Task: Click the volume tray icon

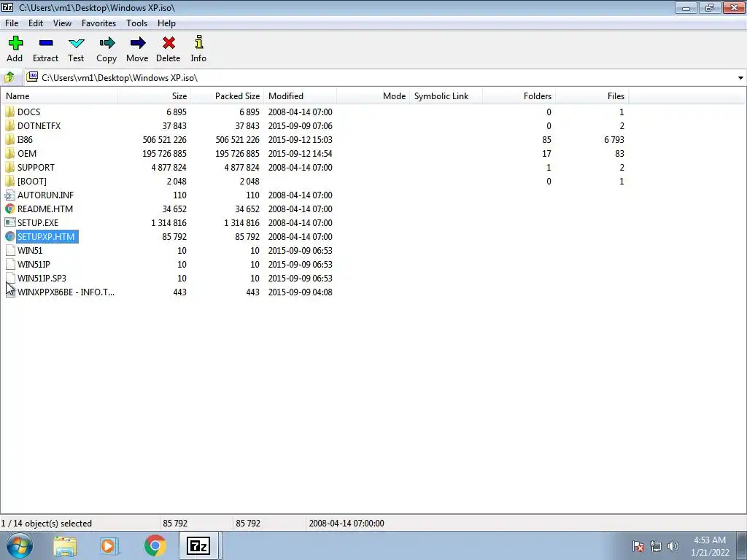Action: (673, 546)
